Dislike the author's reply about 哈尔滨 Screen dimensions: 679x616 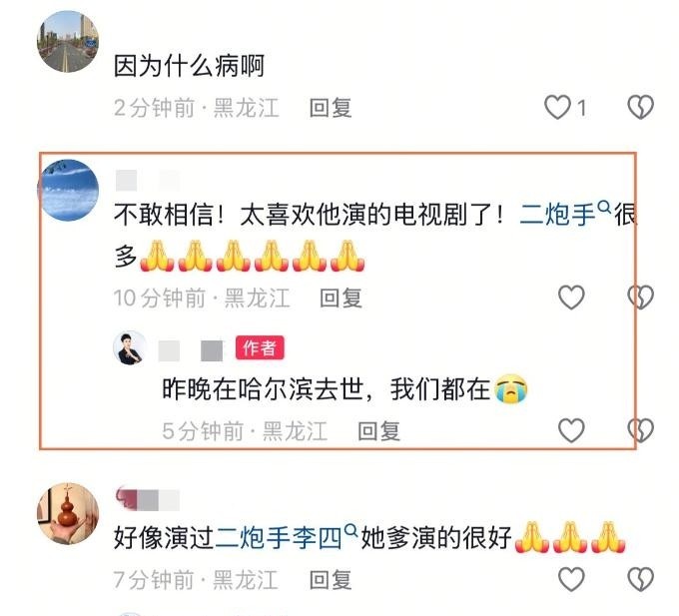pos(640,430)
